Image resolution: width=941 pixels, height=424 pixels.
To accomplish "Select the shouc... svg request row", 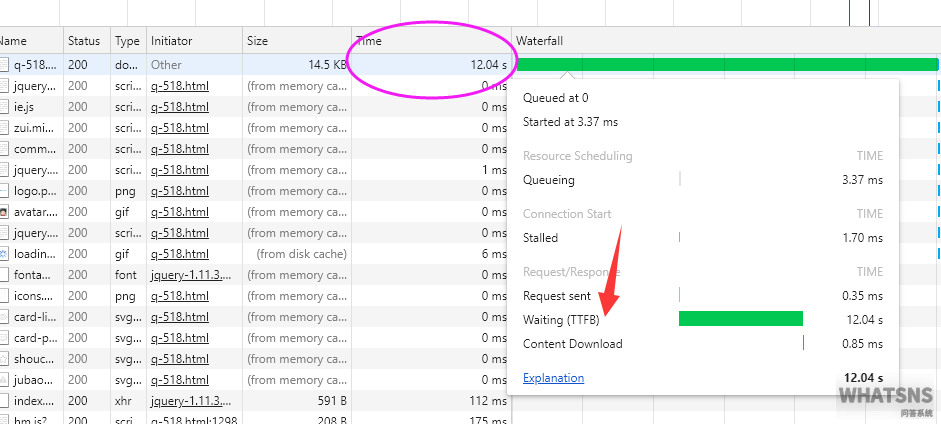I will pyautogui.click(x=35, y=359).
